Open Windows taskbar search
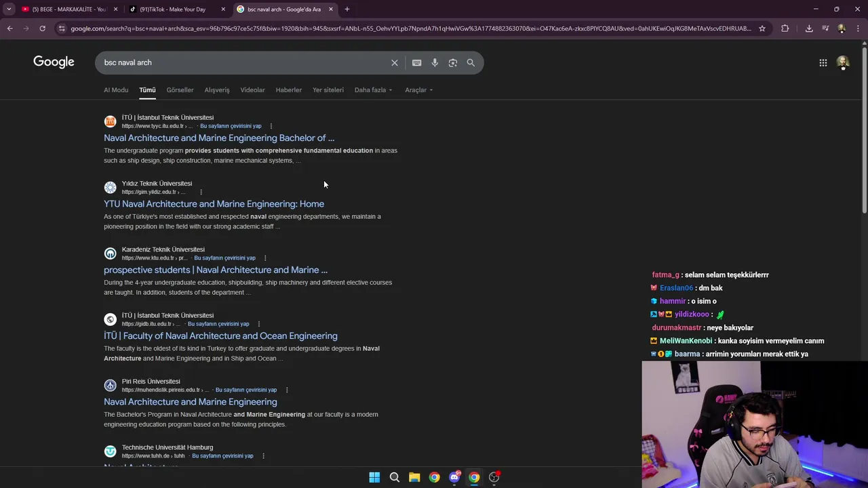868x488 pixels. pyautogui.click(x=394, y=477)
